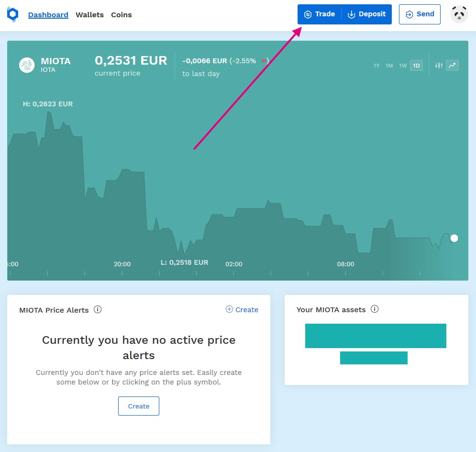Click the 02:00 time axis label
This screenshot has width=476, height=452.
[x=234, y=264]
